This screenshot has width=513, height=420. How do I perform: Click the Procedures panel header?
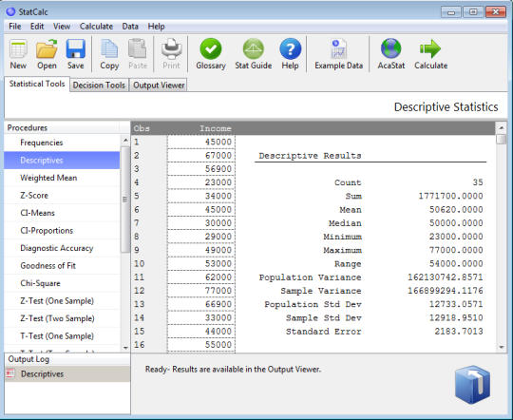click(x=67, y=127)
